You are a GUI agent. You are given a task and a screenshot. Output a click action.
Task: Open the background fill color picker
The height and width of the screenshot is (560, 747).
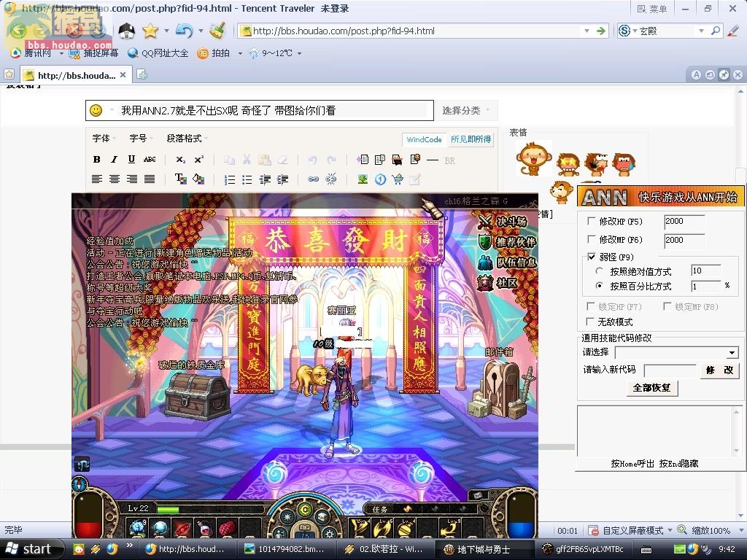pos(198,179)
